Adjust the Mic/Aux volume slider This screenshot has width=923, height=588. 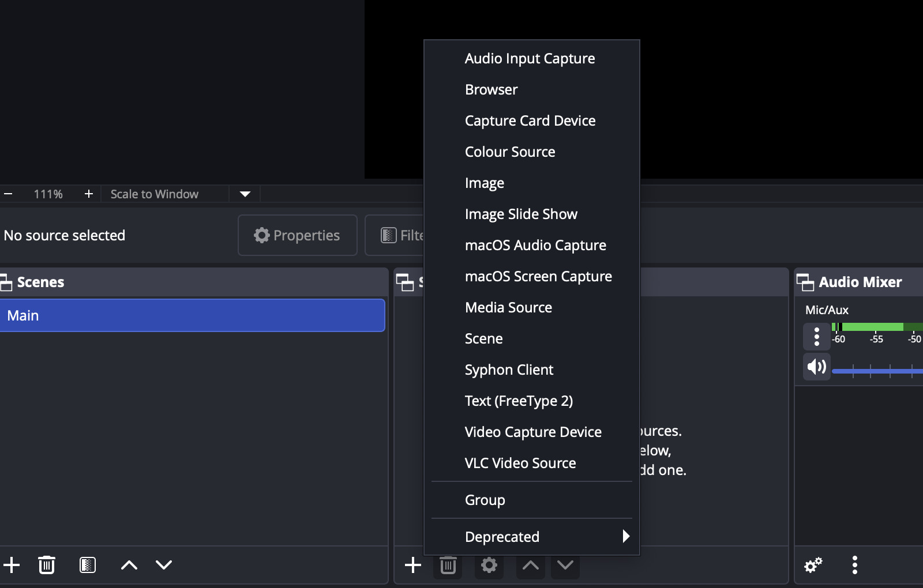(x=877, y=371)
